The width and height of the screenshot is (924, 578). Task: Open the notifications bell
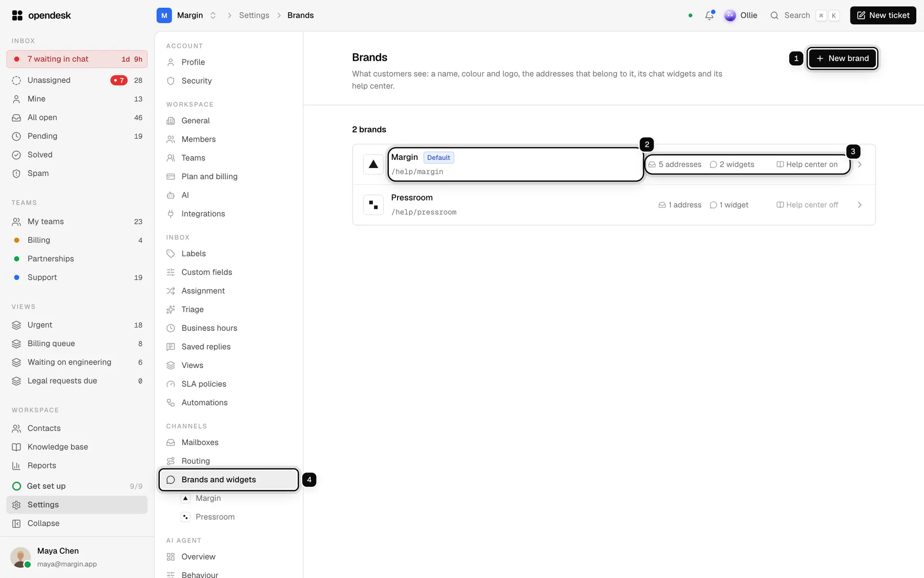click(709, 15)
